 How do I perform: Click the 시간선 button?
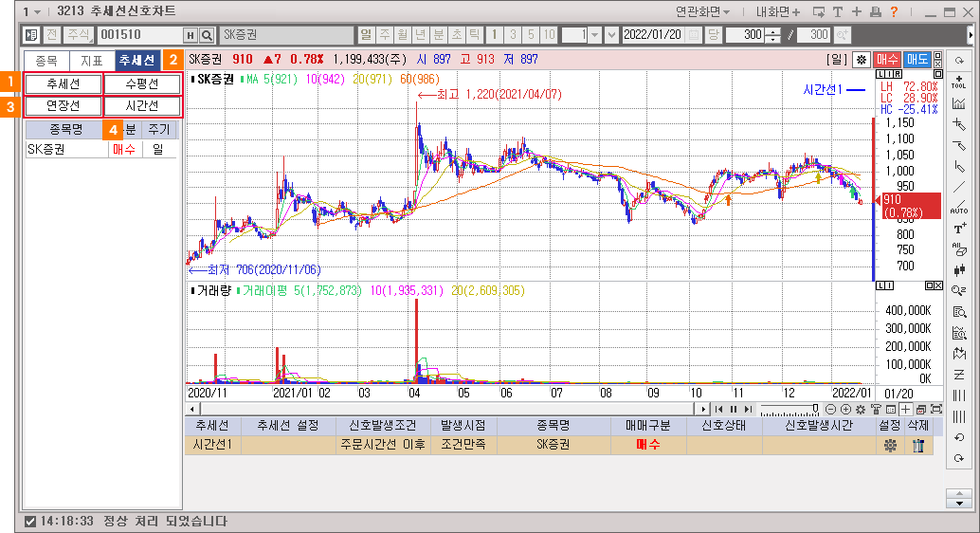click(x=142, y=105)
